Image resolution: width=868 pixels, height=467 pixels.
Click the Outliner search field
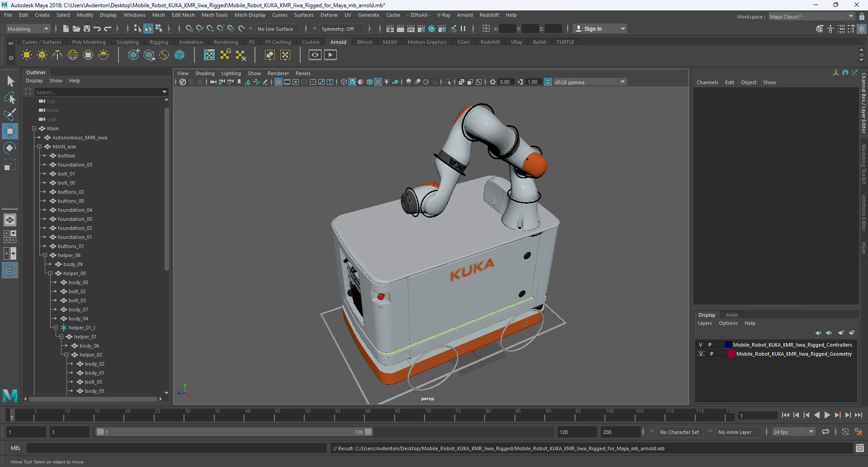tap(98, 92)
